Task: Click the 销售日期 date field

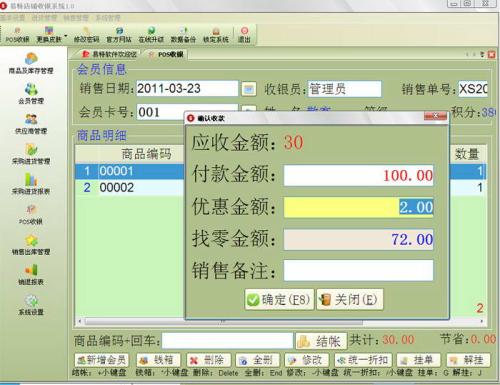Action: click(187, 89)
